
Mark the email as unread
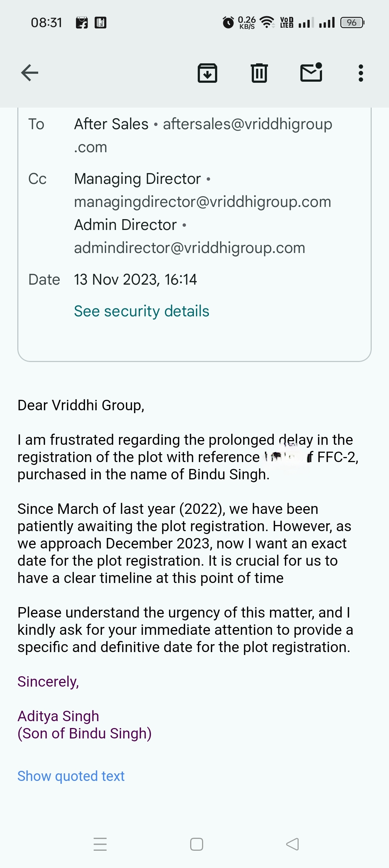(x=311, y=72)
